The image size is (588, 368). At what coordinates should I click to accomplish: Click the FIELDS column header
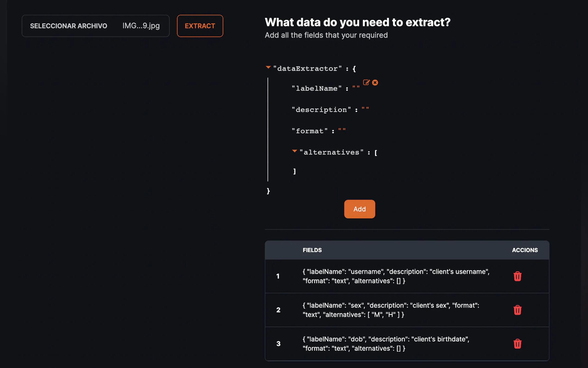(x=312, y=250)
